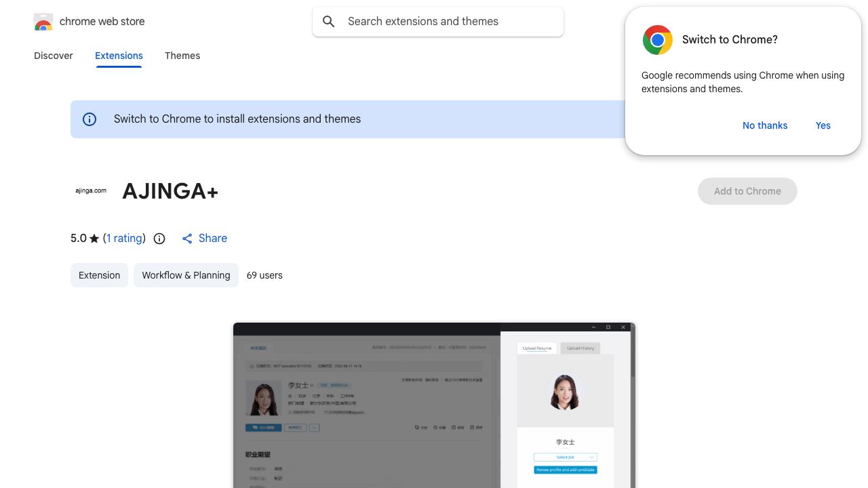Click the Extension category chip
Viewport: 868px width, 488px height.
[x=99, y=275]
